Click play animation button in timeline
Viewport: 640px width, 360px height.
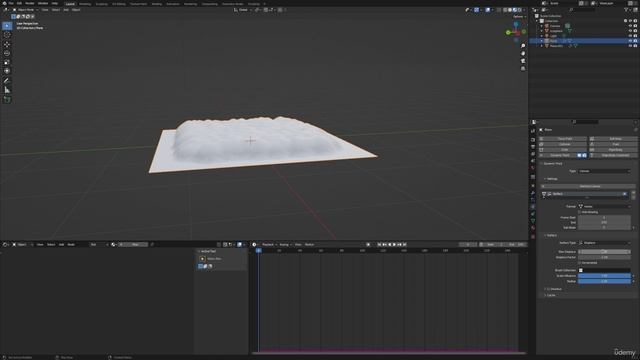click(x=394, y=244)
